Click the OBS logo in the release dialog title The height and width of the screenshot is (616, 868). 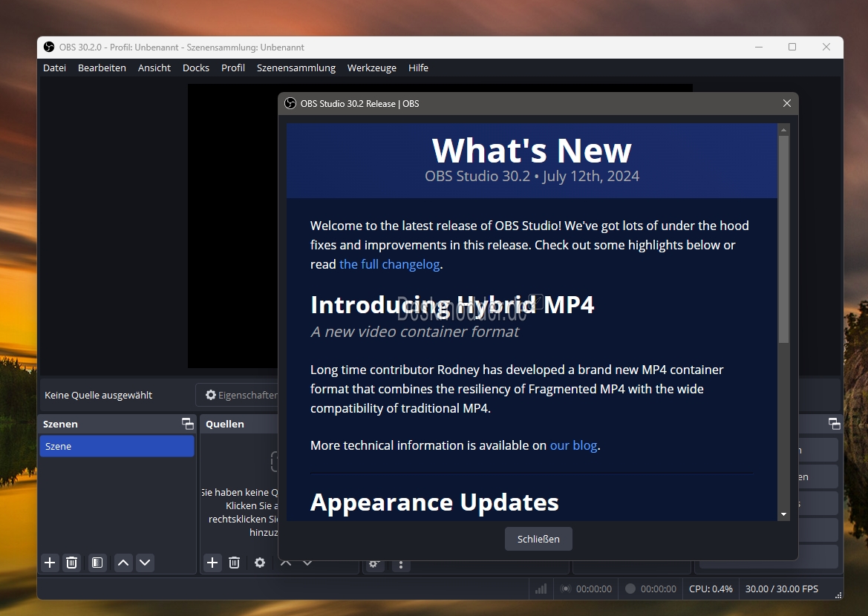pos(290,103)
